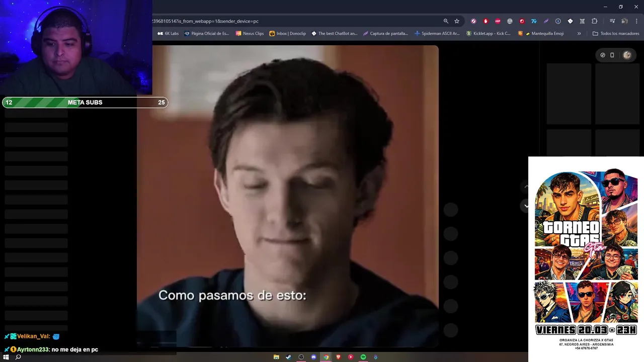Open the red hand blocker extension

[x=486, y=21]
